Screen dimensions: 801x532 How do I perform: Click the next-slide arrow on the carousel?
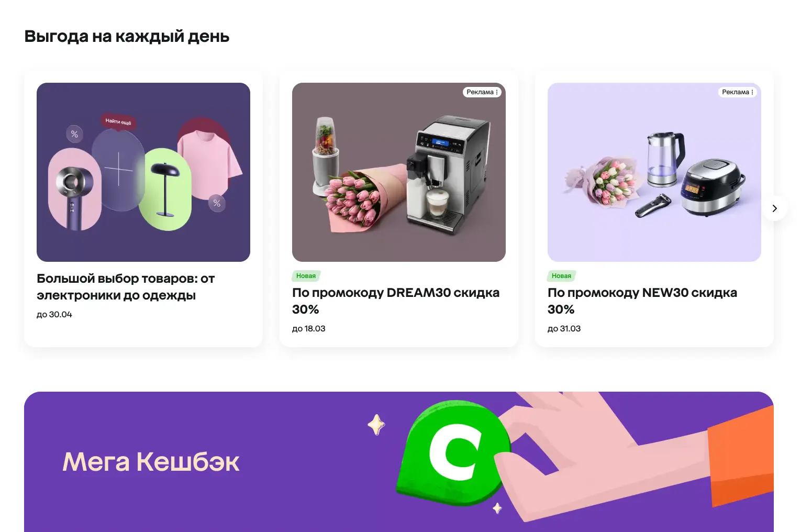pos(774,208)
